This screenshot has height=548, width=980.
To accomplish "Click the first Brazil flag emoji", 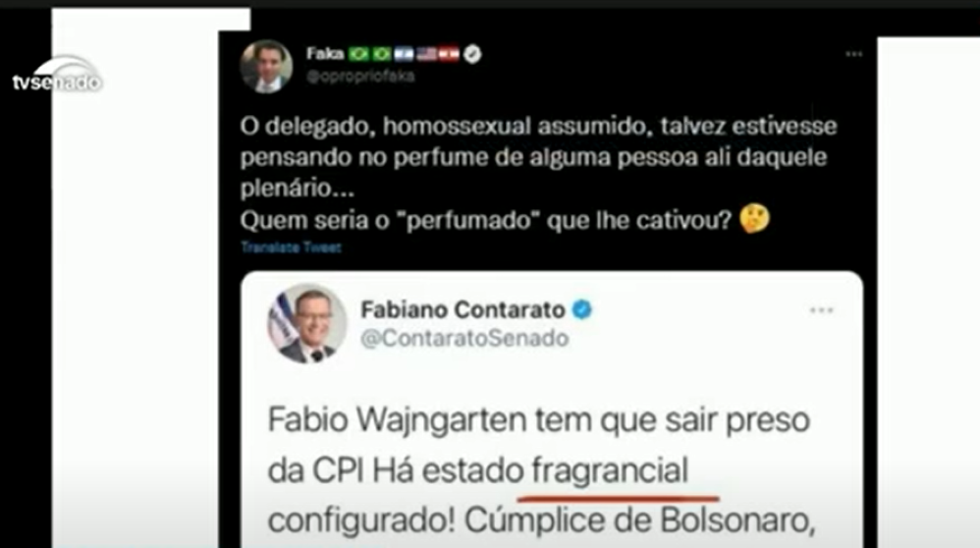I will point(358,54).
